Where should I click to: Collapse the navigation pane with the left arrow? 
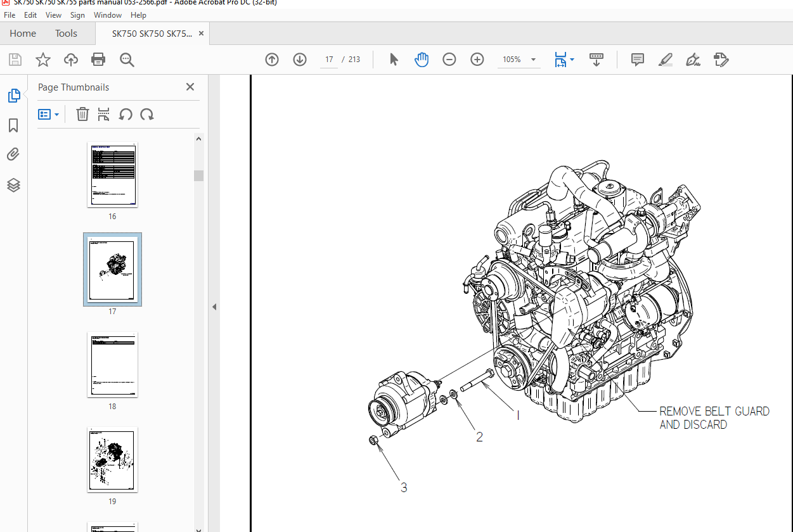214,307
